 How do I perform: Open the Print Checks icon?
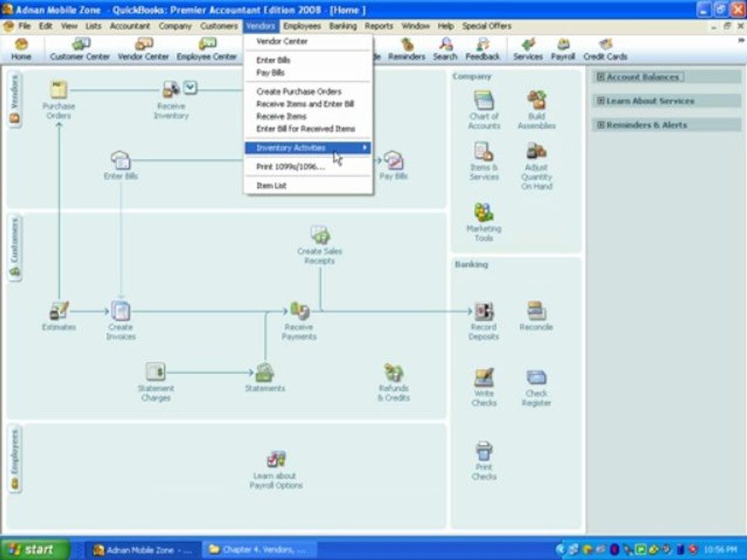pos(483,450)
